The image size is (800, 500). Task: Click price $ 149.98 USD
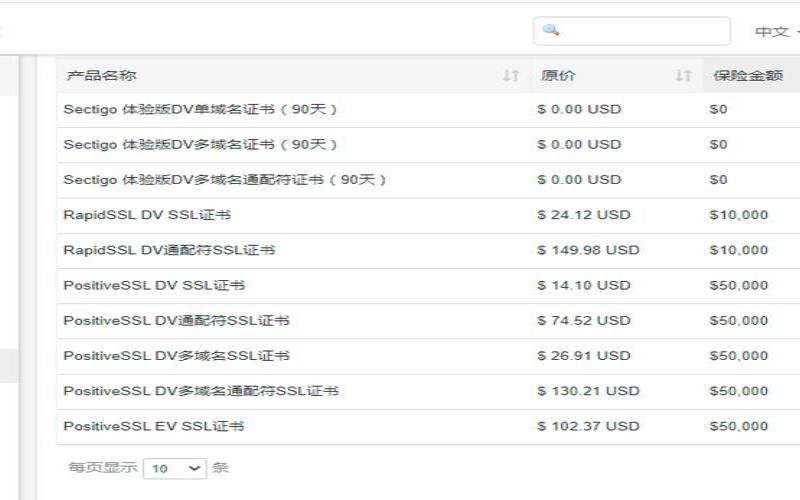pyautogui.click(x=588, y=250)
